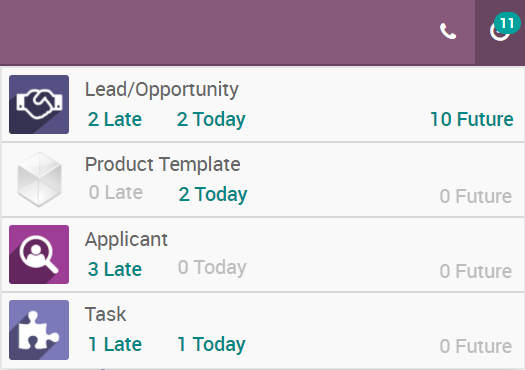Click the Applicant magnifier icon
This screenshot has height=370, width=525.
pyautogui.click(x=39, y=254)
